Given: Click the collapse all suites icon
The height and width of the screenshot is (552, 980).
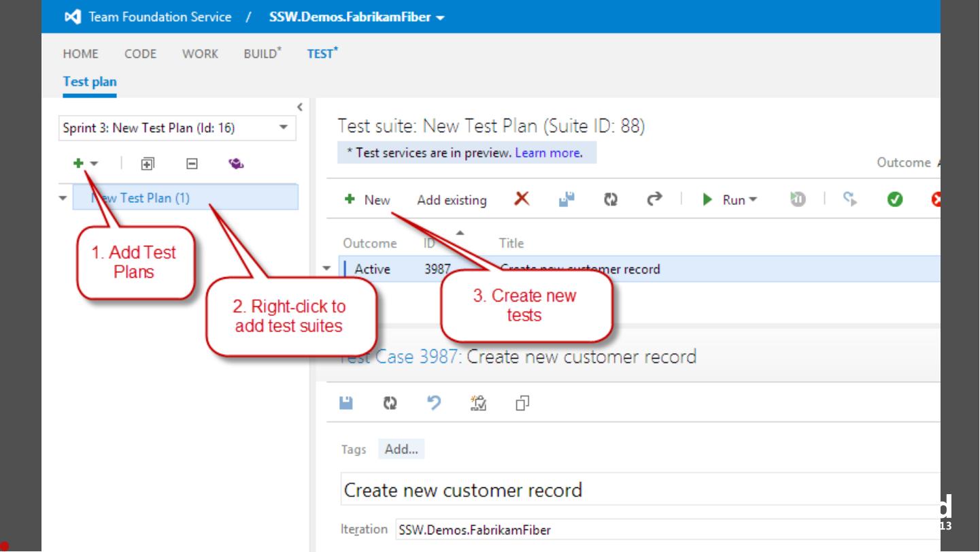Looking at the screenshot, I should [192, 164].
